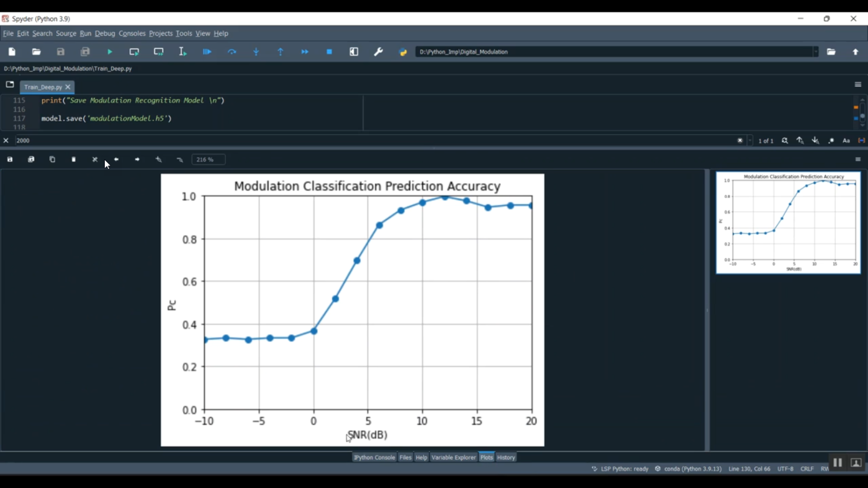Toggle case-sensitive search with Aa
Viewport: 868px width, 488px height.
(846, 140)
